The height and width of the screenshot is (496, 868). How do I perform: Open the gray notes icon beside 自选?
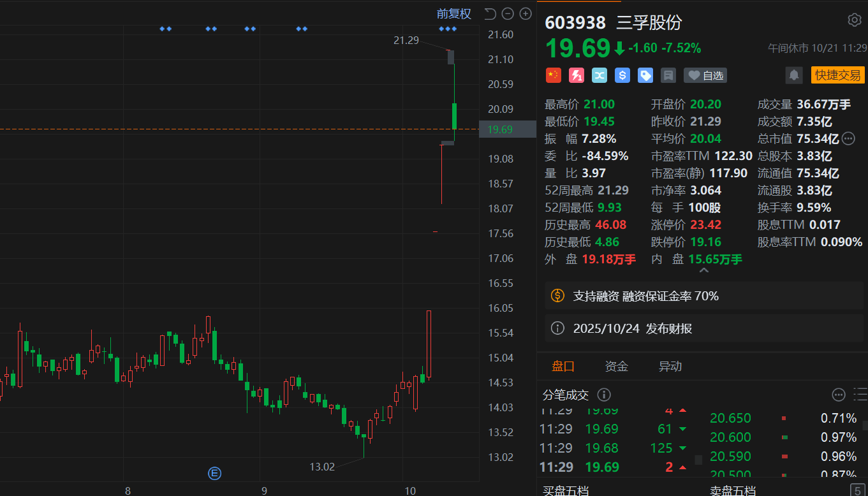[668, 75]
